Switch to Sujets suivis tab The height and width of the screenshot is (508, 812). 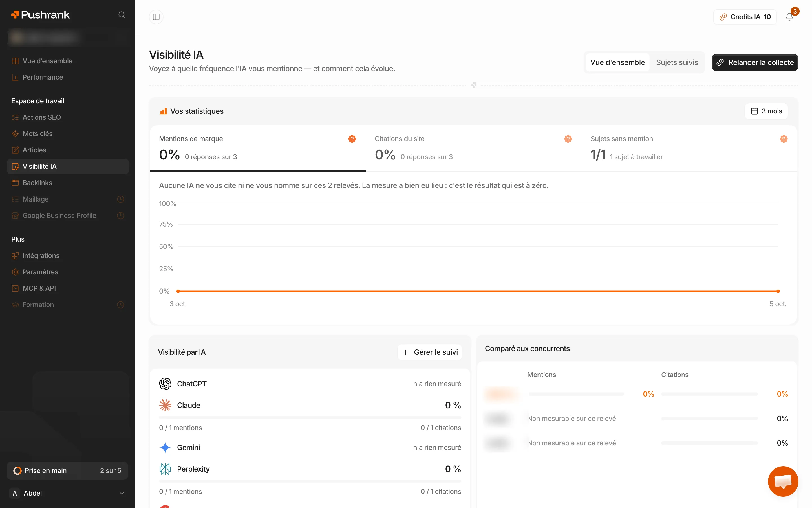677,62
